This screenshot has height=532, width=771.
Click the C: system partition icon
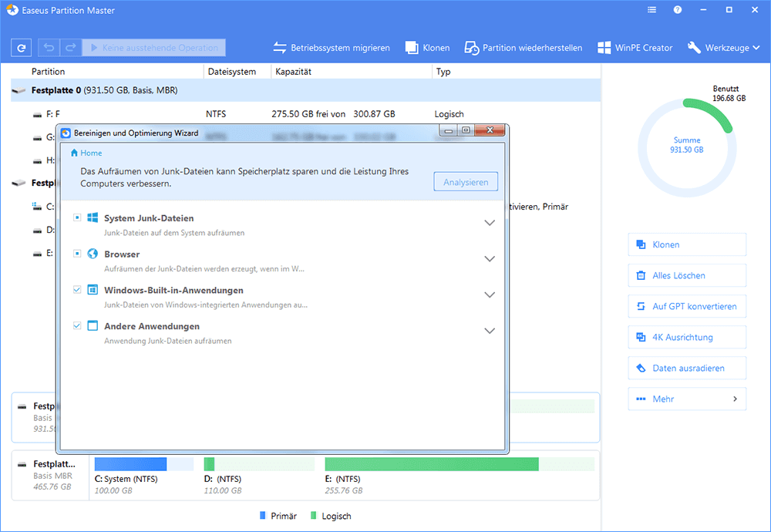(37, 206)
